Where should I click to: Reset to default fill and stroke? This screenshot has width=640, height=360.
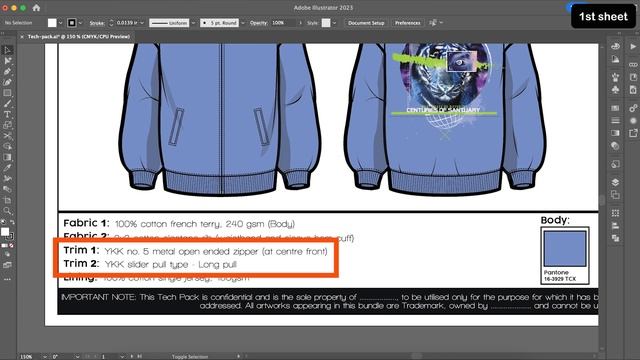(3, 222)
